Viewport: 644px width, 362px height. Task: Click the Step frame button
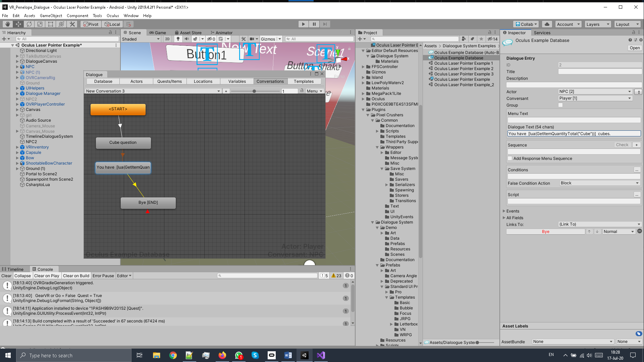pos(325,24)
